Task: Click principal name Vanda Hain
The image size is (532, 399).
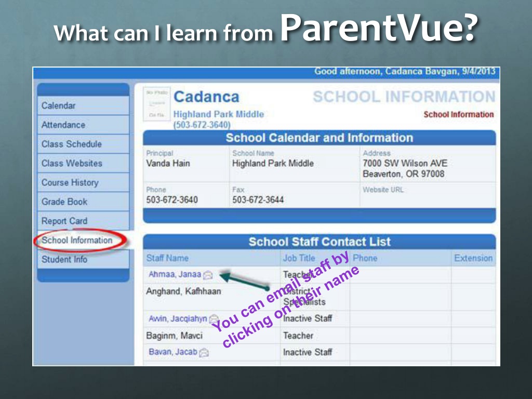Action: (168, 164)
